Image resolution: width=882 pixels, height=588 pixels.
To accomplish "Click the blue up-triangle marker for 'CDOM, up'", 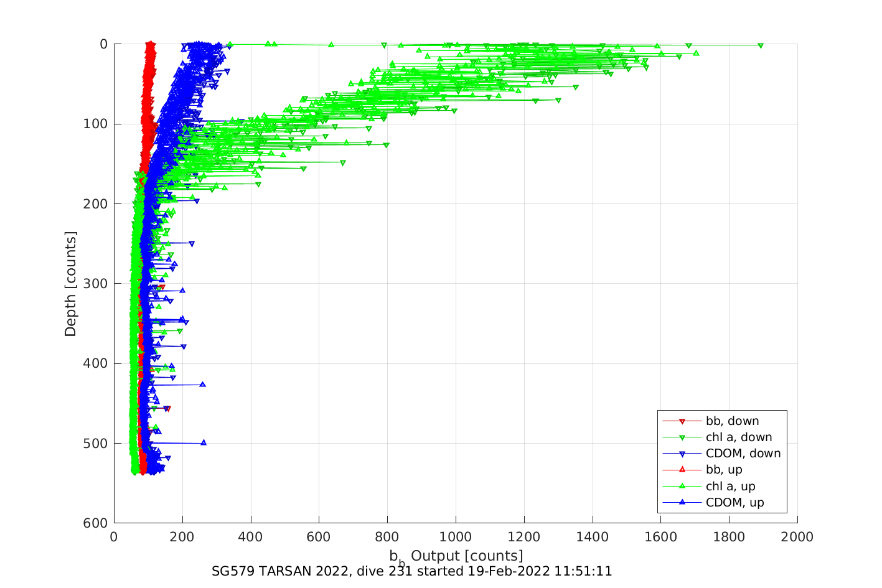I will 682,502.
